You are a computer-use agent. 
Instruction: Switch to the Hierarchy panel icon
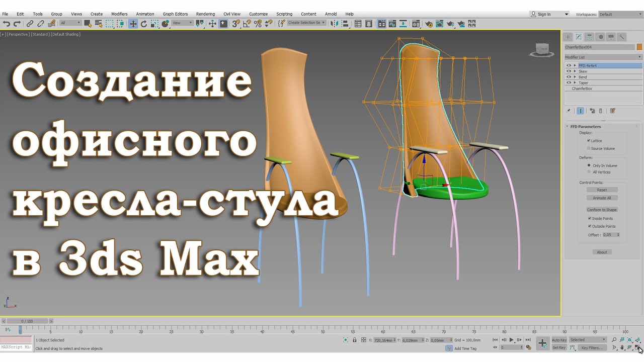(589, 37)
